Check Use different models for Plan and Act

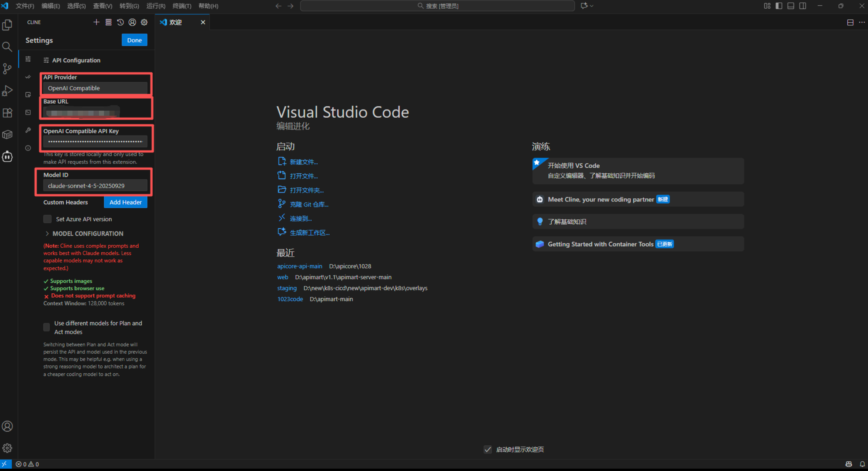[x=47, y=327]
